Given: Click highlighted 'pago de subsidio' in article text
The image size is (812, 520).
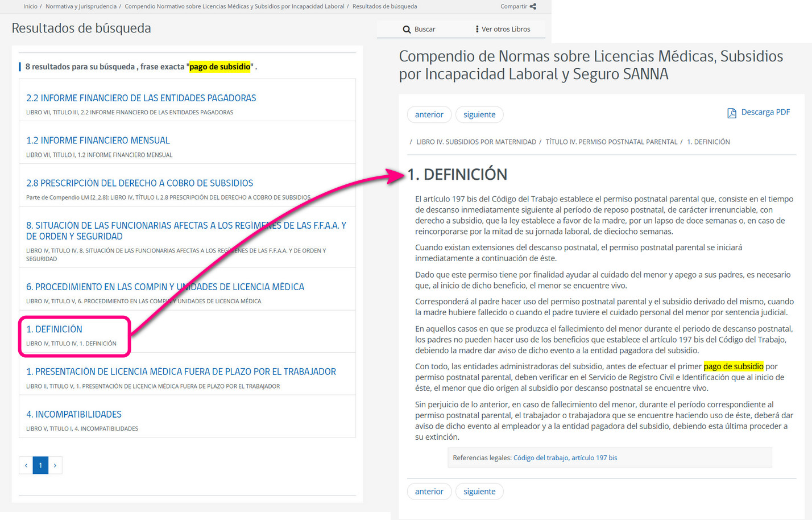Looking at the screenshot, I should click(734, 366).
